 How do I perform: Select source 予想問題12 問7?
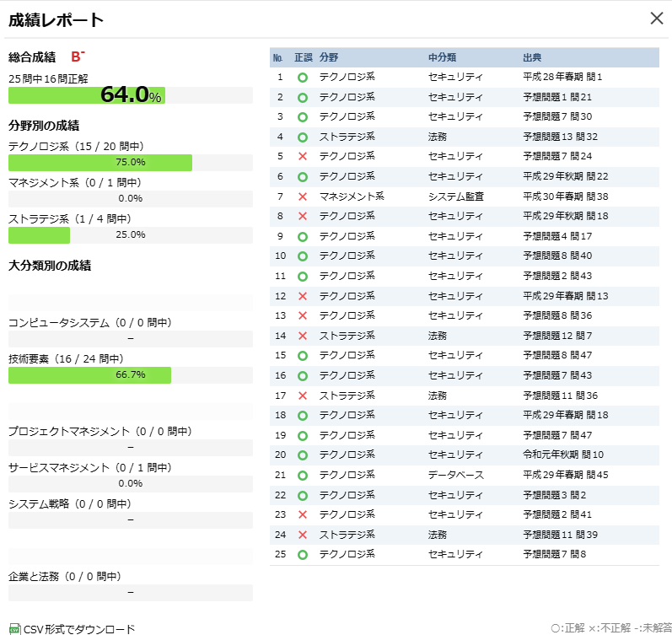click(557, 336)
